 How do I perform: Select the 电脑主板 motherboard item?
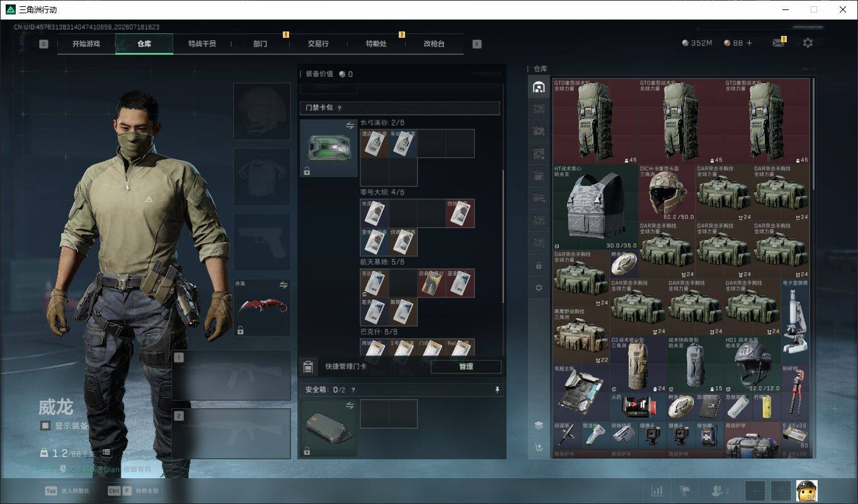tap(581, 392)
